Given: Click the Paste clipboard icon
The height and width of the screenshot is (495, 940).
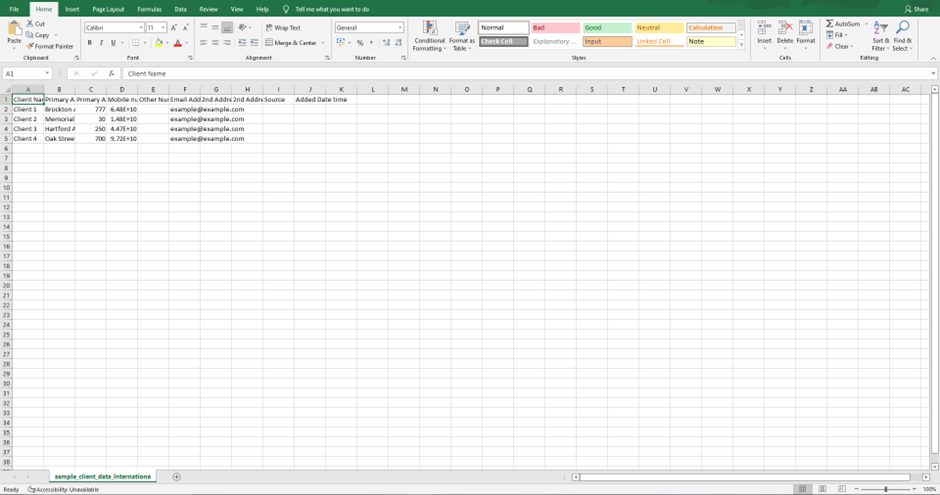Looking at the screenshot, I should click(x=13, y=29).
